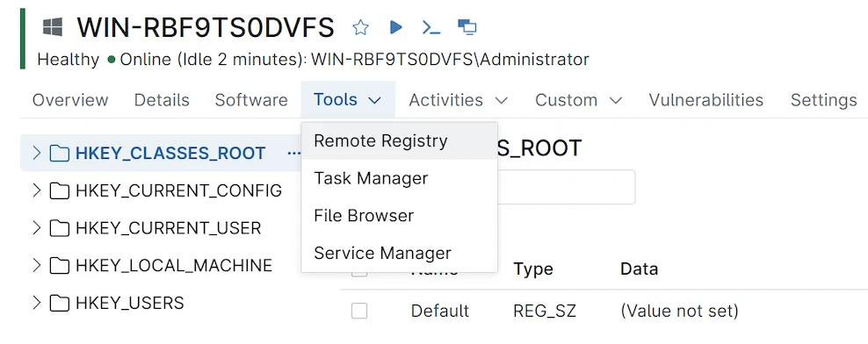This screenshot has height=344, width=868.
Task: Check the Default registry value checkbox
Action: click(x=359, y=311)
